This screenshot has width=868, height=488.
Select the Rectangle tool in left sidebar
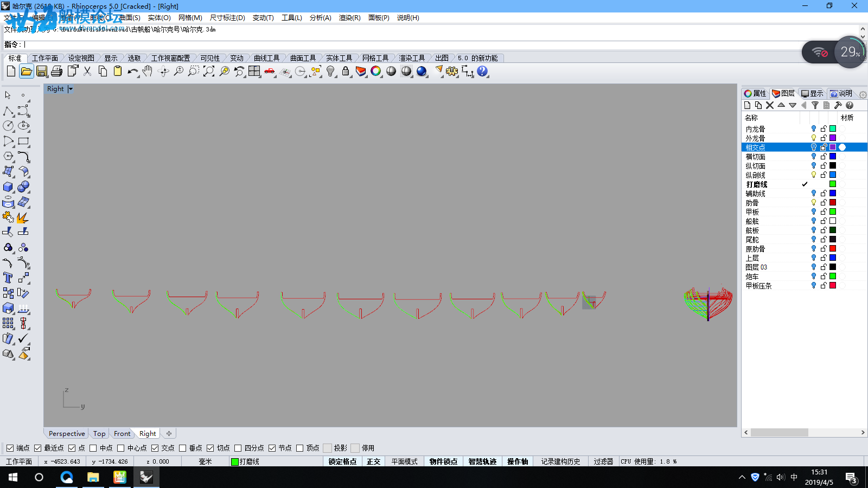(23, 141)
